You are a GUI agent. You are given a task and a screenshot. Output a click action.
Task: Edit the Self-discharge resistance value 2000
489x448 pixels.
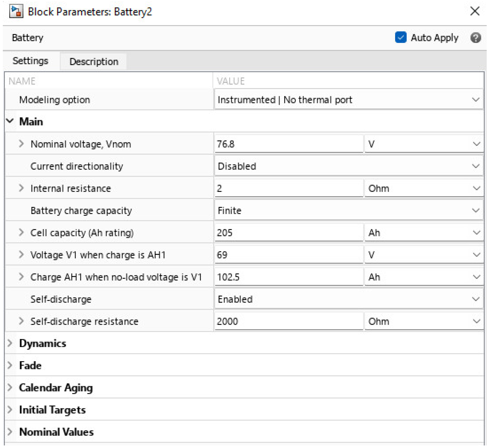click(x=288, y=321)
